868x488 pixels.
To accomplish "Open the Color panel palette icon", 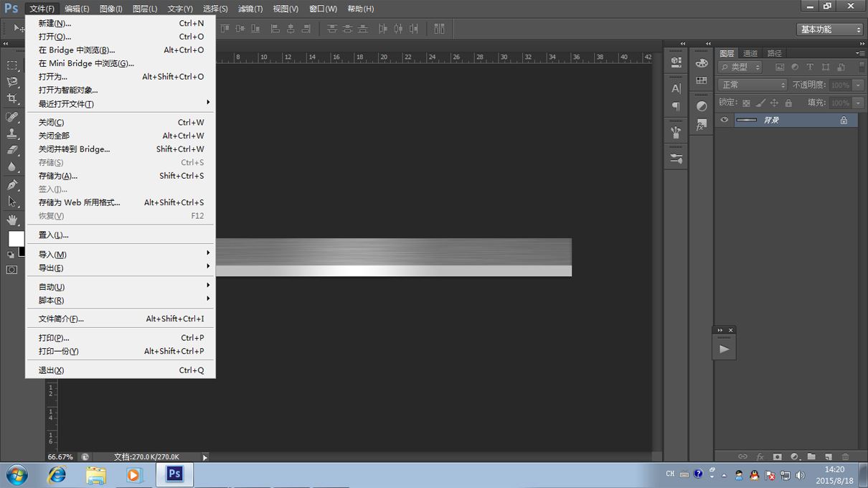I will [702, 62].
